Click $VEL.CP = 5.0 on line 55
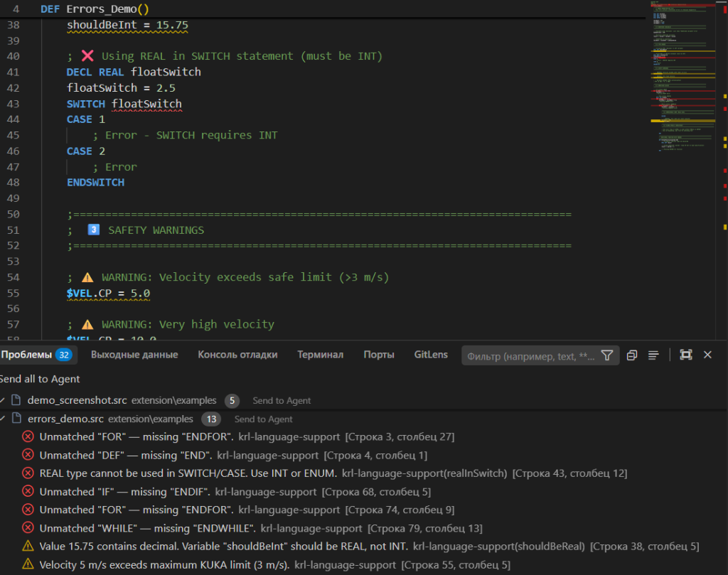 (108, 294)
